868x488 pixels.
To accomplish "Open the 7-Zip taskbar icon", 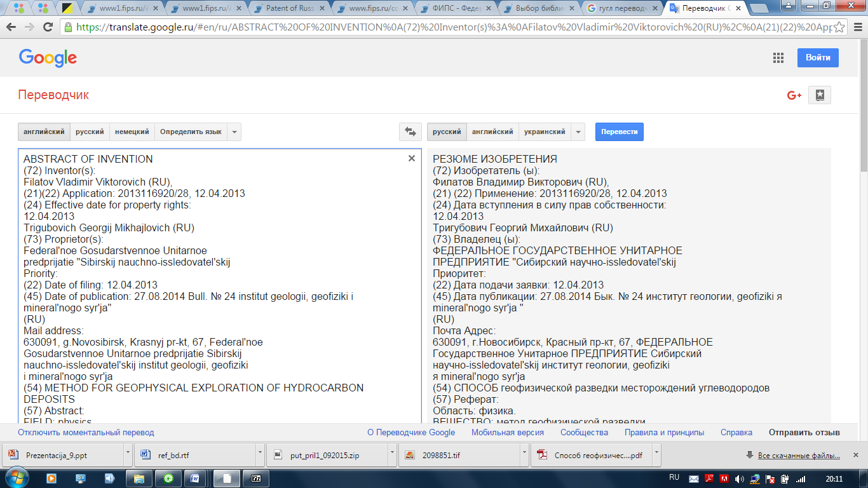I will point(256,478).
